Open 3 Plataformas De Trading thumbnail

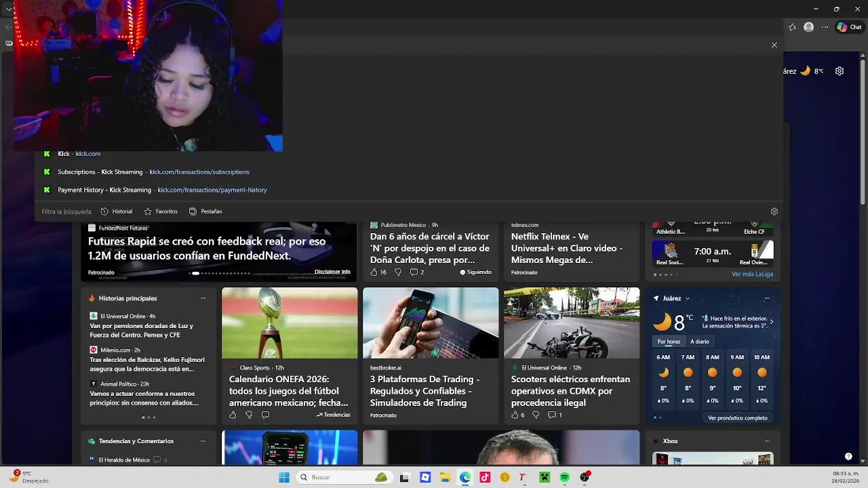coord(431,323)
